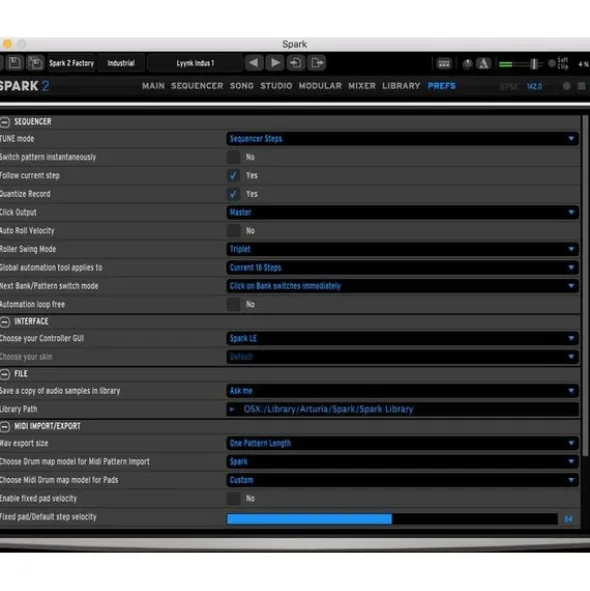Enable Automation loop free checkbox
590x591 pixels.
[x=233, y=304]
